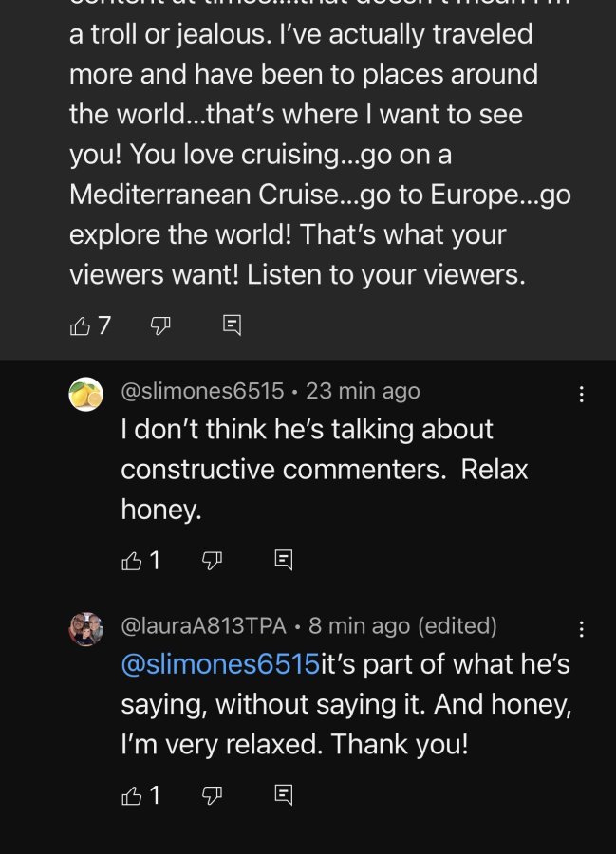This screenshot has width=616, height=854.
Task: Open the @lauraA813TPA profile picture
Action: 86,629
